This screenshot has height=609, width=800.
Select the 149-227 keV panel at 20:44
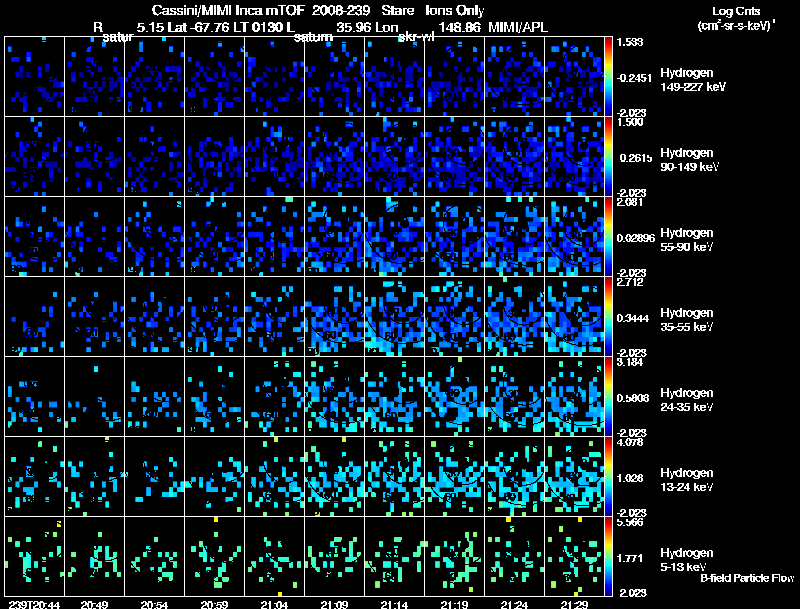(34, 77)
